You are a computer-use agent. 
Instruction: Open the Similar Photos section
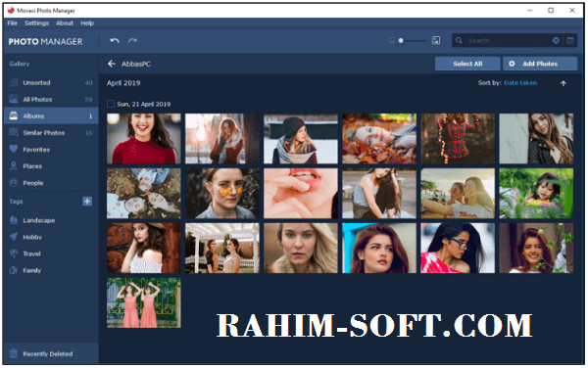pos(51,132)
